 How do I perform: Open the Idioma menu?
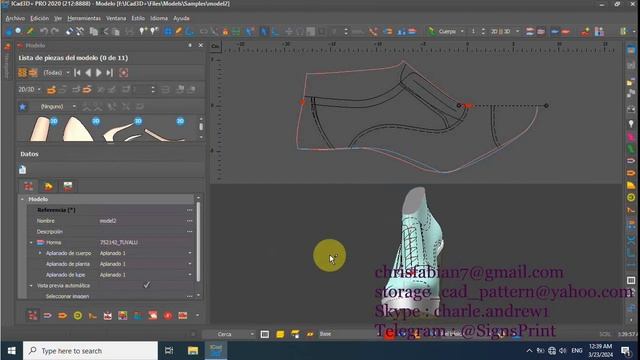coord(159,18)
